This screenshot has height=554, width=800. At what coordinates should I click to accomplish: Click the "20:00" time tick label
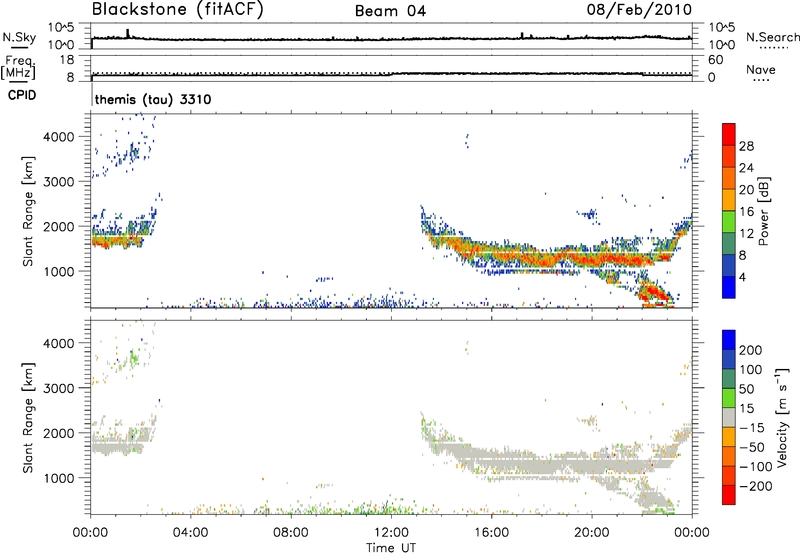point(591,533)
